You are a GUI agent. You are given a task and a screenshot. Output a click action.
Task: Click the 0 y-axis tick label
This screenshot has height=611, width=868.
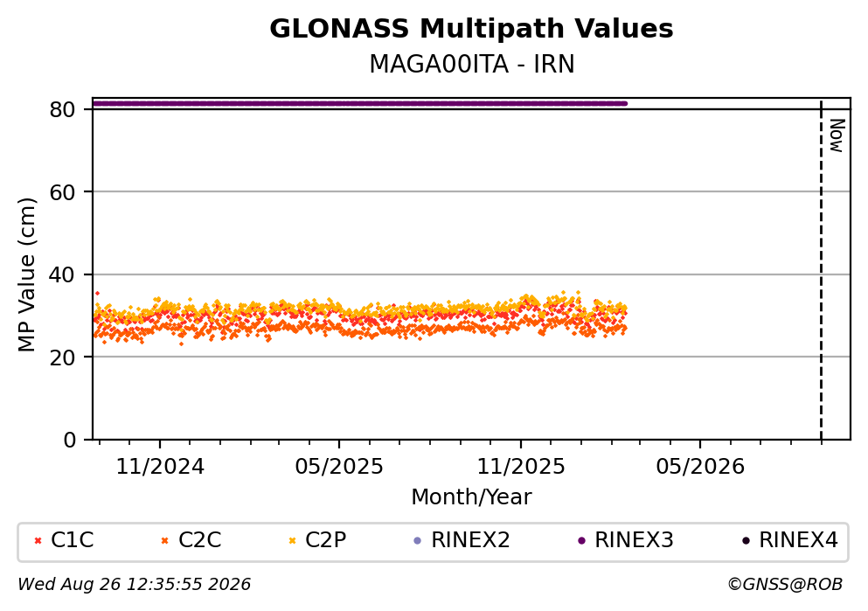pyautogui.click(x=69, y=440)
